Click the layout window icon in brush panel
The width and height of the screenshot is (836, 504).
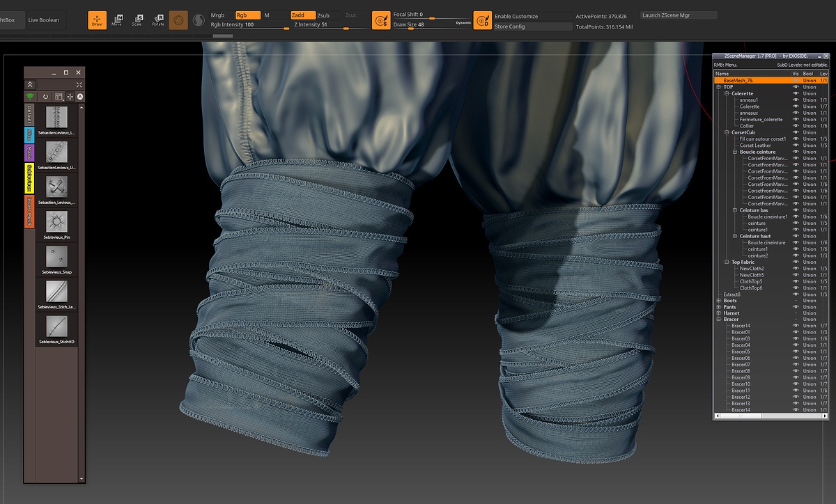[59, 97]
